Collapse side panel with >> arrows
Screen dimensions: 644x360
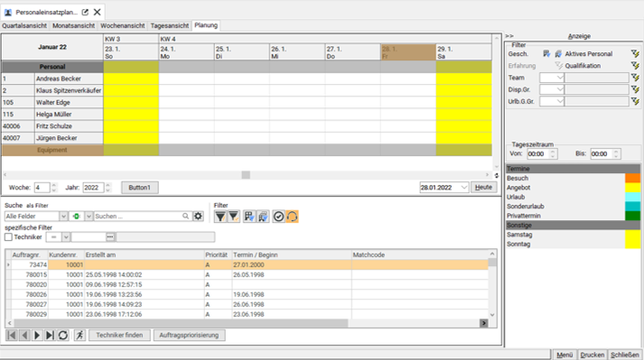click(509, 36)
